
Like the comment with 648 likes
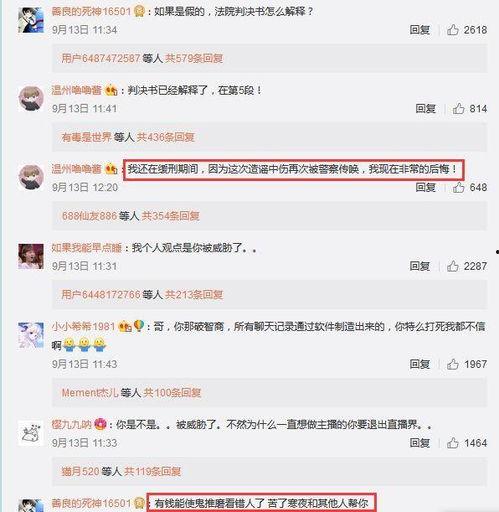point(458,187)
